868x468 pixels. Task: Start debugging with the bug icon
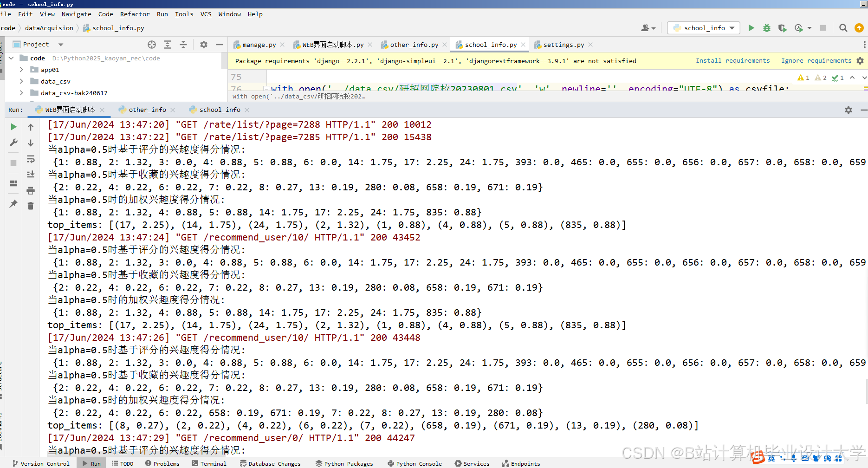tap(766, 28)
